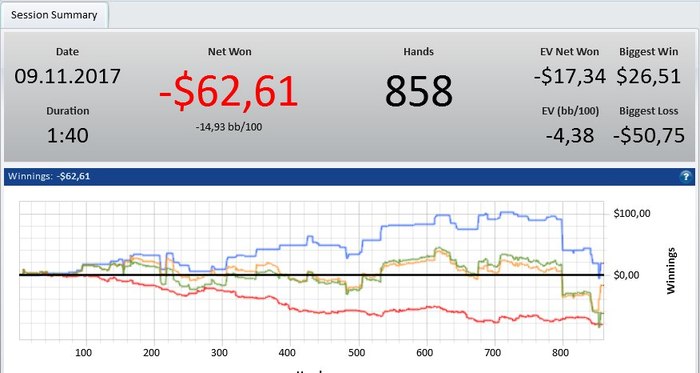Click the 400 hands axis tick label

point(287,352)
